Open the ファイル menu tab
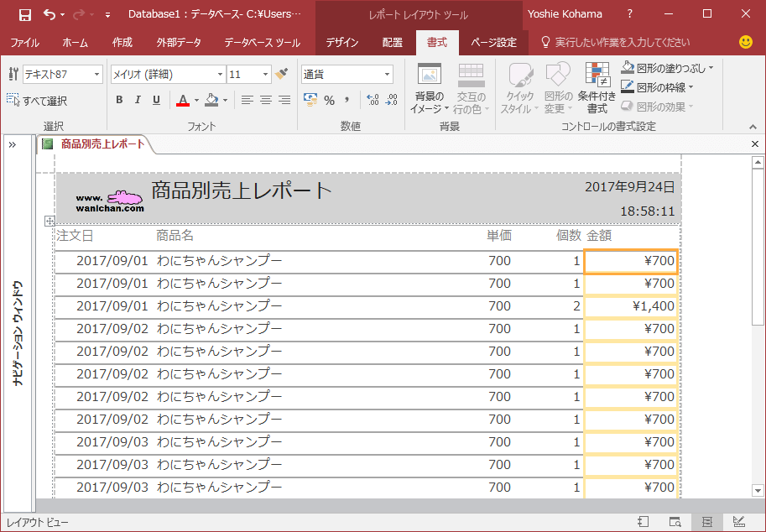This screenshot has height=532, width=766. point(24,43)
